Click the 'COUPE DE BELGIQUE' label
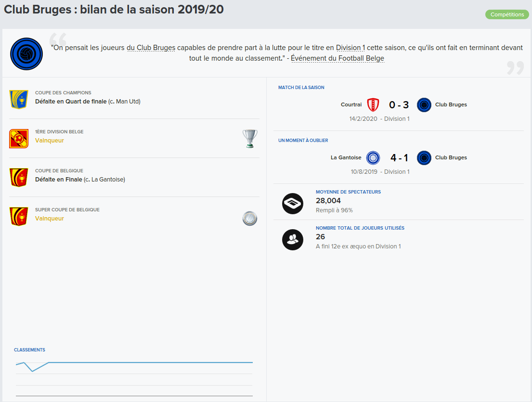The width and height of the screenshot is (532, 402). coord(59,170)
